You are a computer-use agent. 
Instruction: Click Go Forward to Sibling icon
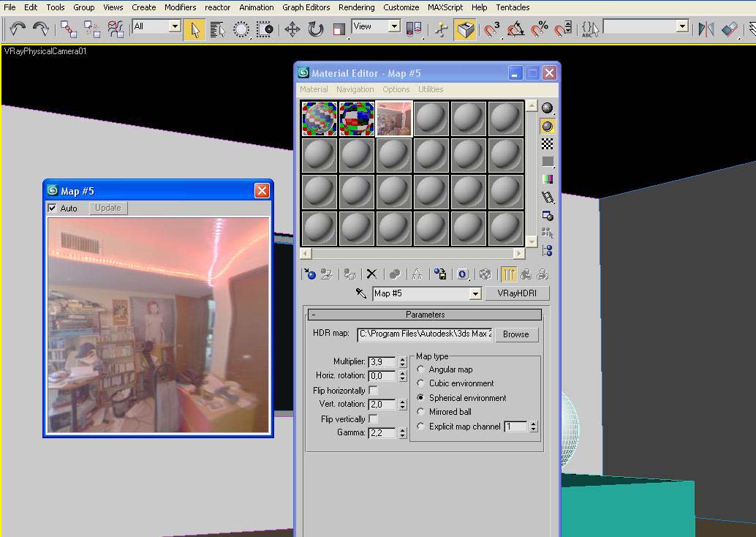(x=543, y=274)
